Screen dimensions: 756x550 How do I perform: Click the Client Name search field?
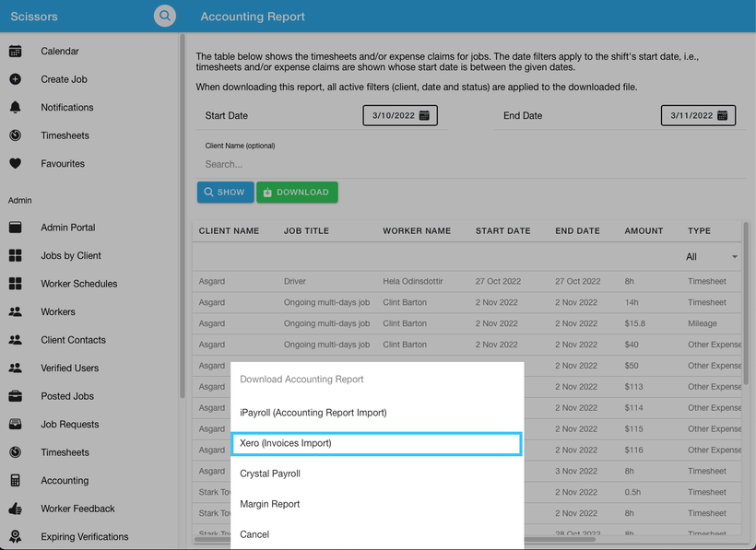470,164
